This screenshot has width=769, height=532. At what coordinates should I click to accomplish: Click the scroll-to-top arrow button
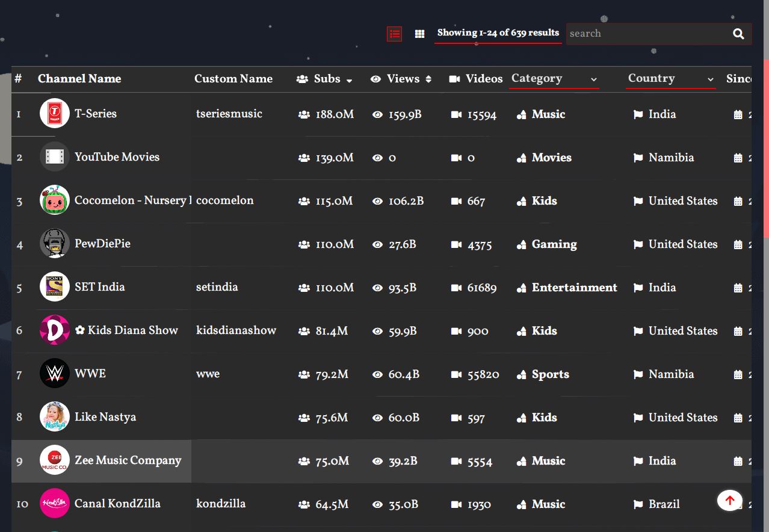tap(729, 500)
